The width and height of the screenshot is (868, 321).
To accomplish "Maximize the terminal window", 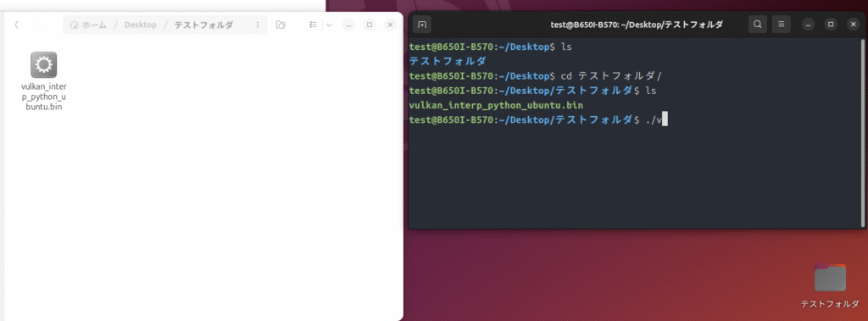I will (x=831, y=25).
